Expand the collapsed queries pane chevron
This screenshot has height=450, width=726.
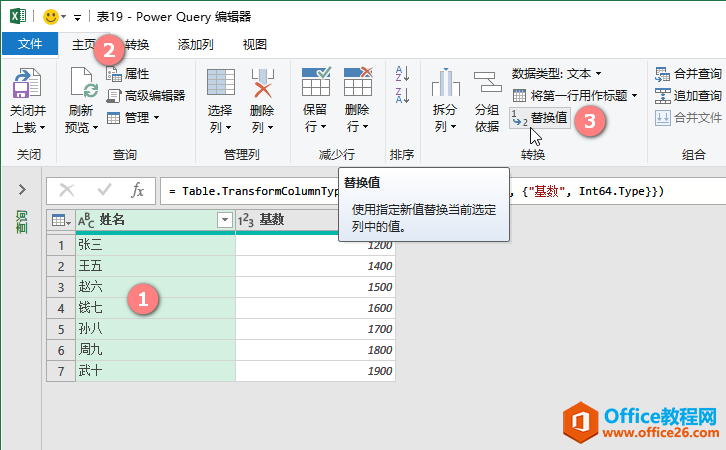click(x=21, y=190)
